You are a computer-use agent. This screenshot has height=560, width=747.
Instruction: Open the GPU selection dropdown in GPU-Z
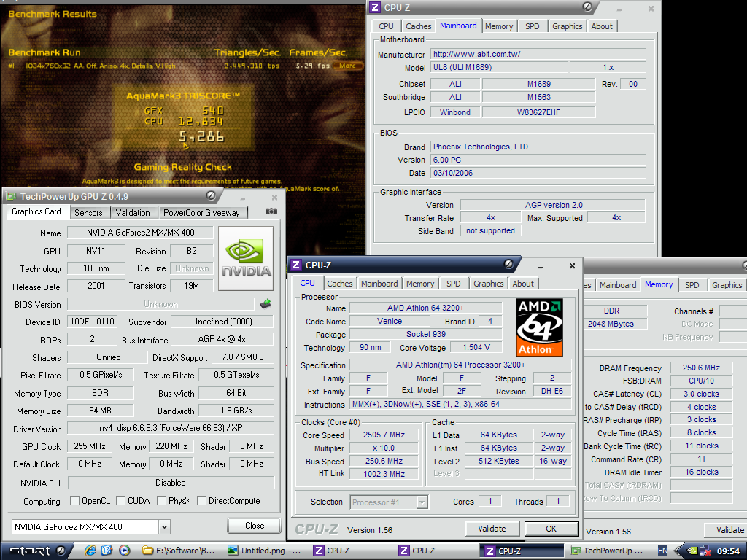[x=164, y=526]
